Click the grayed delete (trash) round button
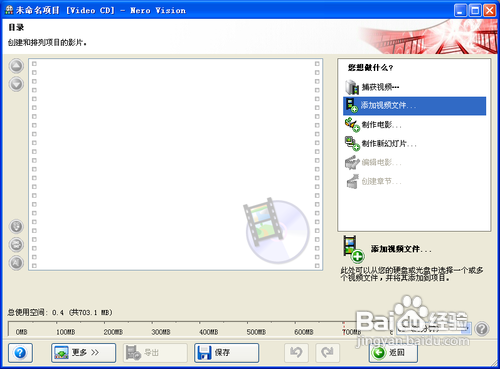Viewport: 500px width, 369px height. (x=16, y=226)
